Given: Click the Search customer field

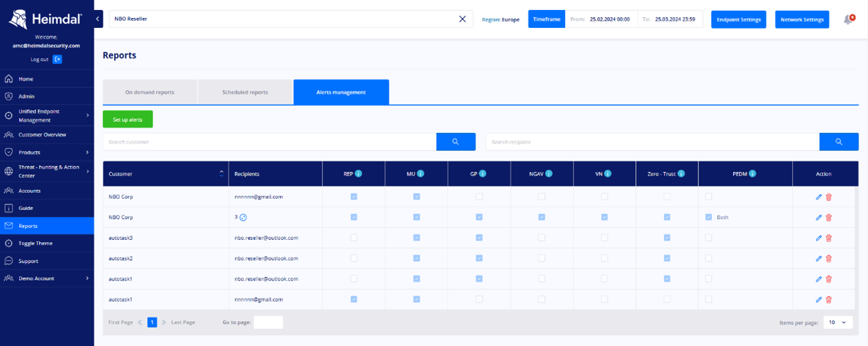Looking at the screenshot, I should (x=269, y=141).
